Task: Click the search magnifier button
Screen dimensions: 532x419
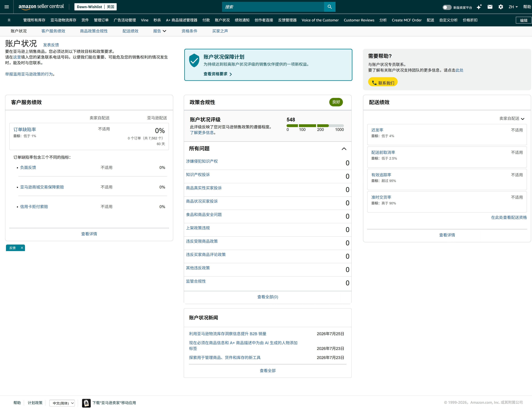Action: (x=330, y=7)
